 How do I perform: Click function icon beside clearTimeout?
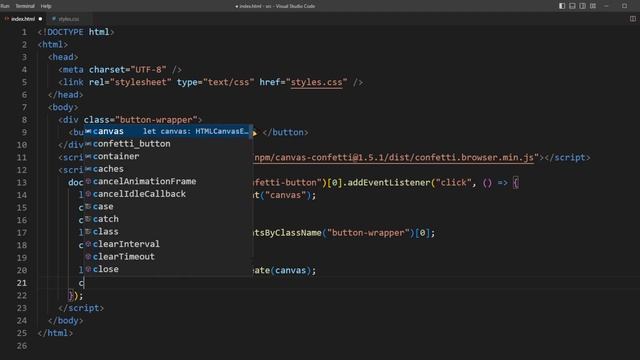coord(88,256)
